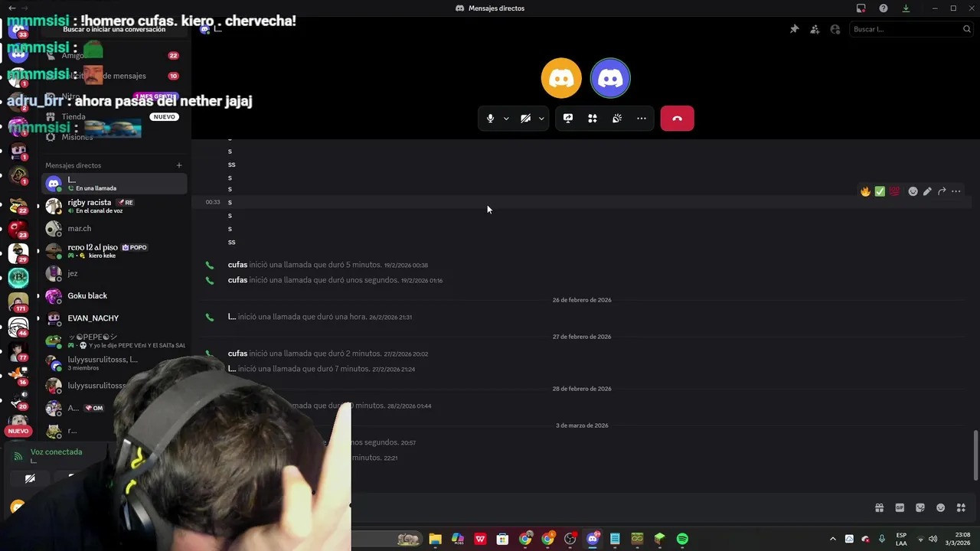Open File Explorer from taskbar
The width and height of the screenshot is (980, 551).
[435, 539]
